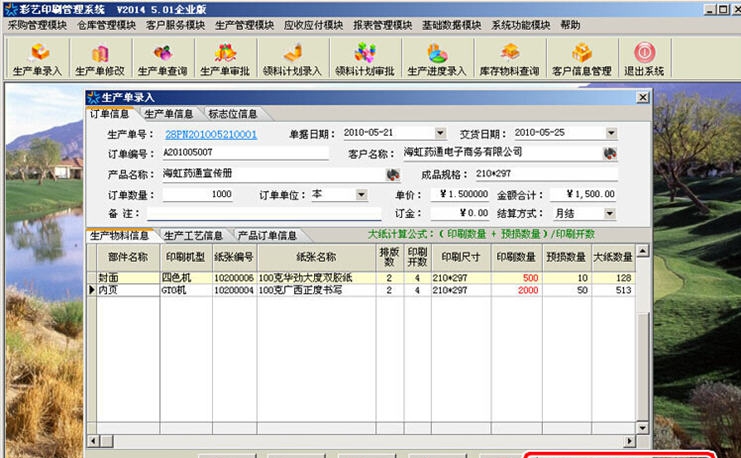Open 库存物料查询 toolbar icon
This screenshot has width=741, height=458.
click(x=509, y=59)
